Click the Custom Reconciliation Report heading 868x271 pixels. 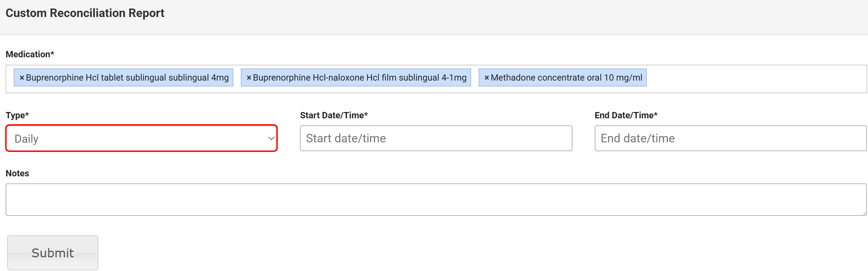85,13
